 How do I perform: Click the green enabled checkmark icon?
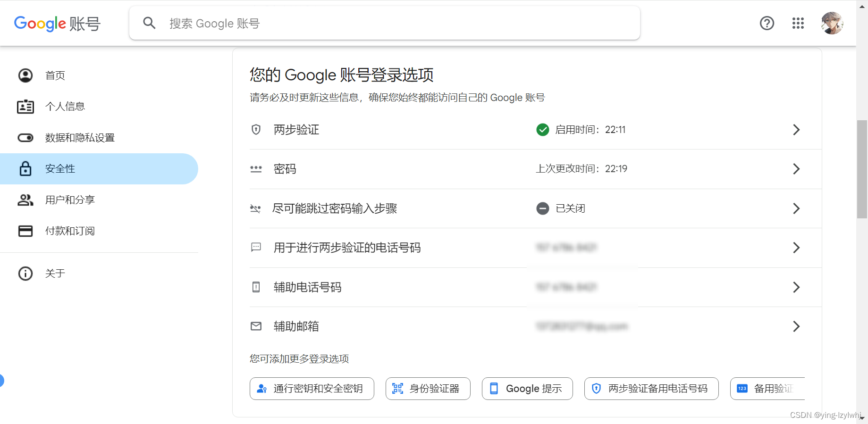pyautogui.click(x=543, y=130)
